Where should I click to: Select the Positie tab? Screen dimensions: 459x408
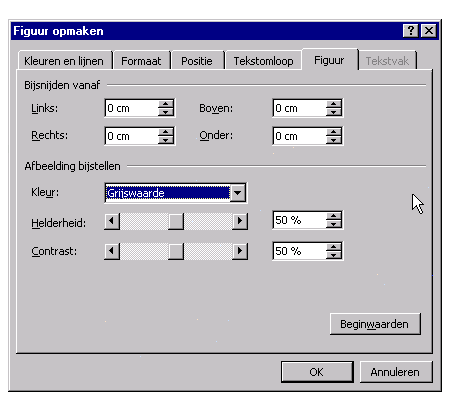pyautogui.click(x=197, y=61)
